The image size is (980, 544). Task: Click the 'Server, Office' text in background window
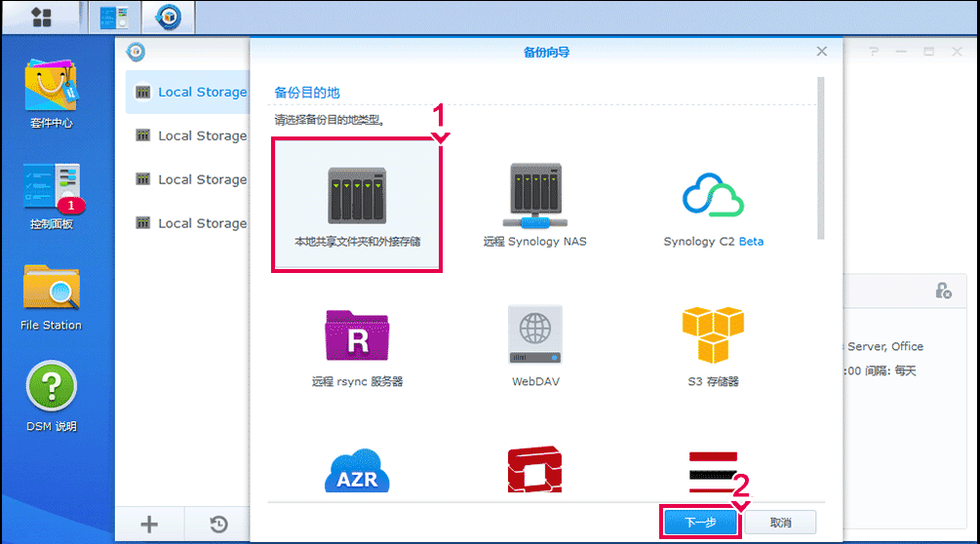[885, 346]
